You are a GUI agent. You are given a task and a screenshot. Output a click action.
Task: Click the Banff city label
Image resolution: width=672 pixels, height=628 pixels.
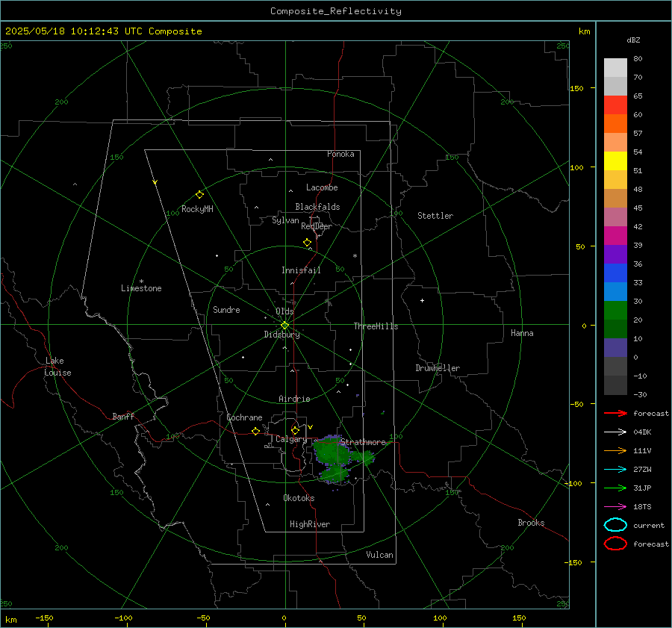123,416
